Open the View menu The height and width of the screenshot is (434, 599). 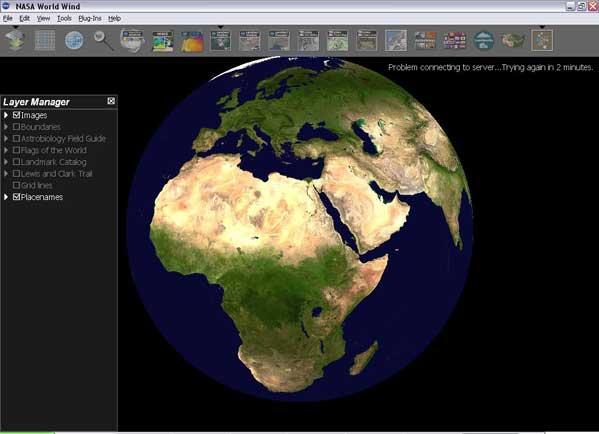click(x=43, y=18)
